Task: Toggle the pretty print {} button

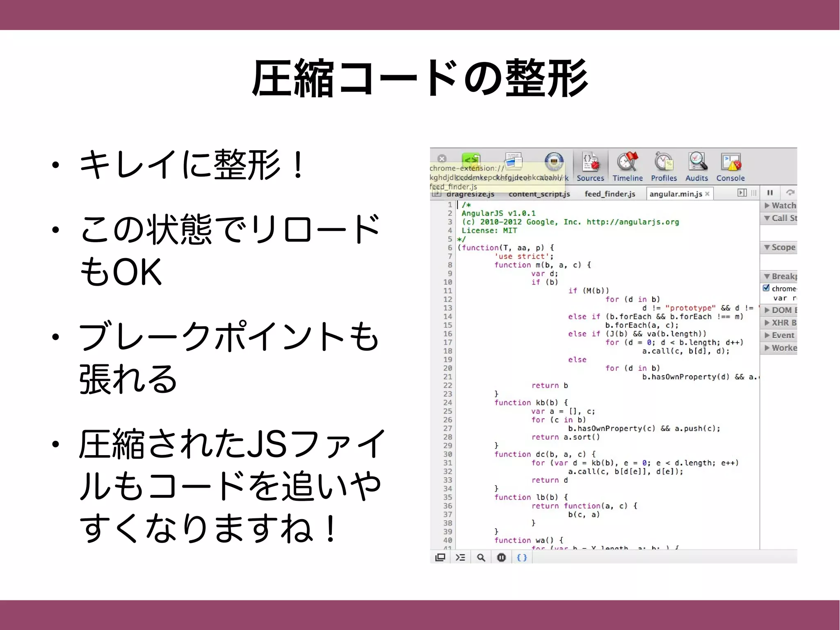Action: [522, 557]
